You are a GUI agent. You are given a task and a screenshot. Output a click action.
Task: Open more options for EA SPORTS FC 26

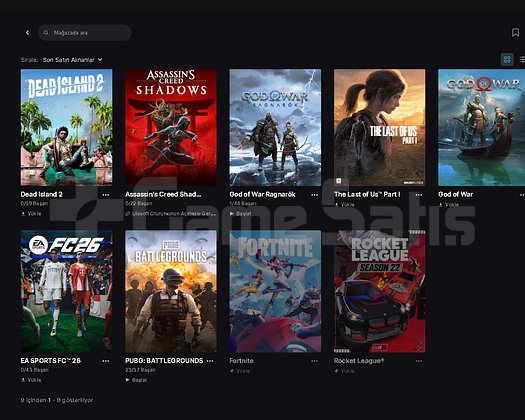106,361
